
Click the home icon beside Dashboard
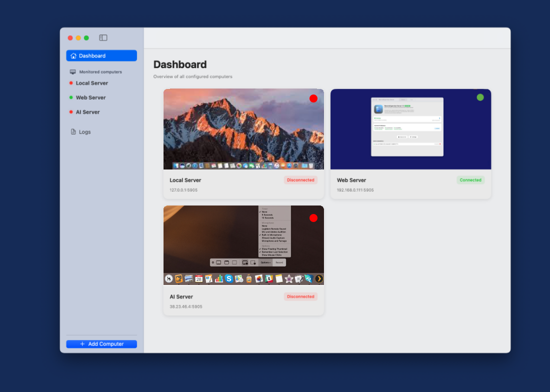[x=73, y=56]
